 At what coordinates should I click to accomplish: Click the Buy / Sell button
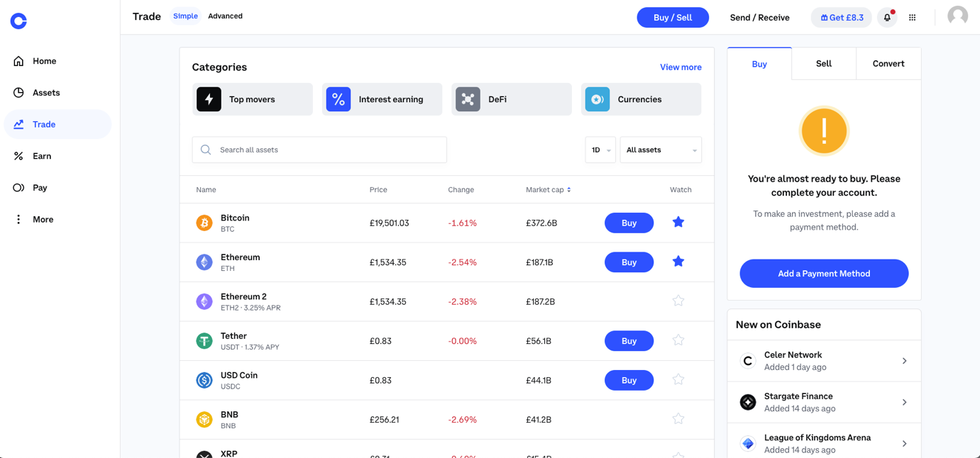[673, 18]
